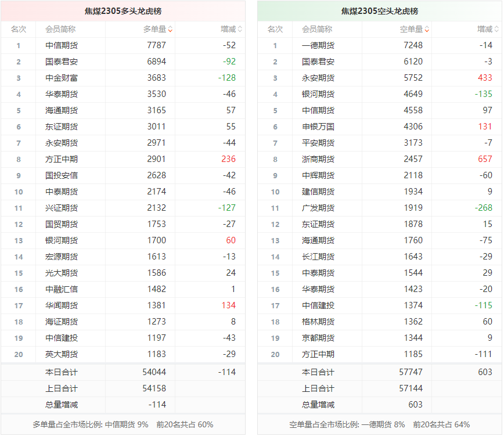Click 名次 column header in long table

click(x=19, y=29)
